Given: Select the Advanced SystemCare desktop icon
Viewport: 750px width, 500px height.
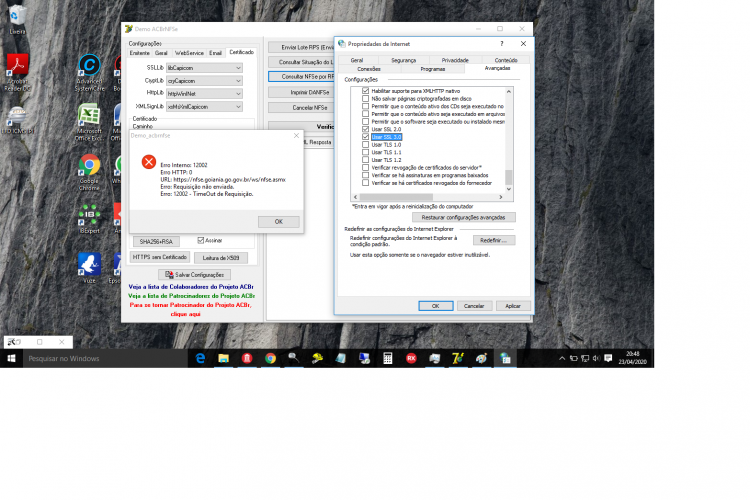Looking at the screenshot, I should pyautogui.click(x=89, y=73).
